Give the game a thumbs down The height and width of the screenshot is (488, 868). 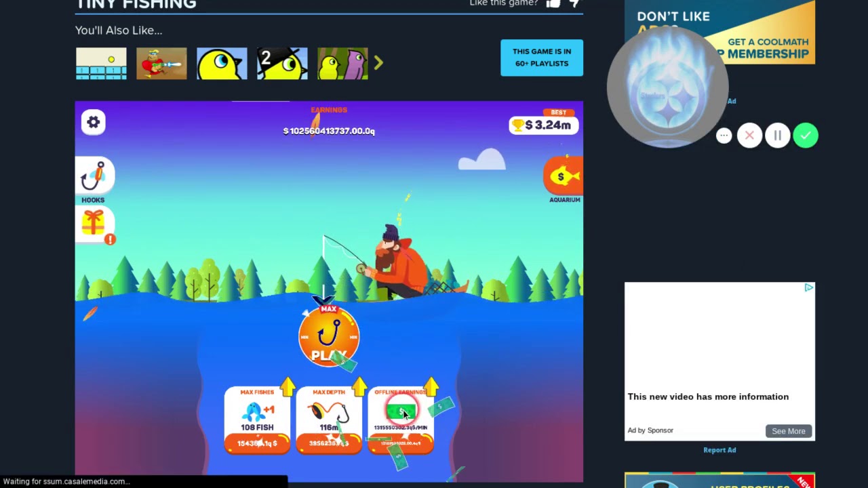(574, 4)
